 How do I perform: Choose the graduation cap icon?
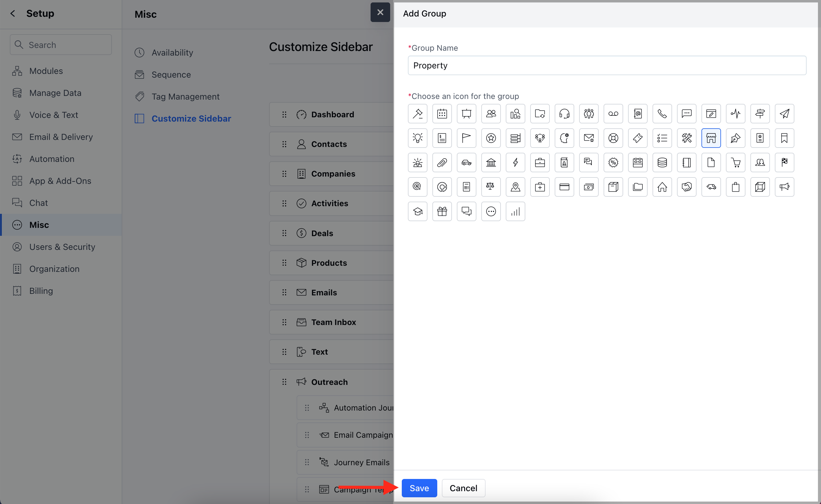click(417, 211)
